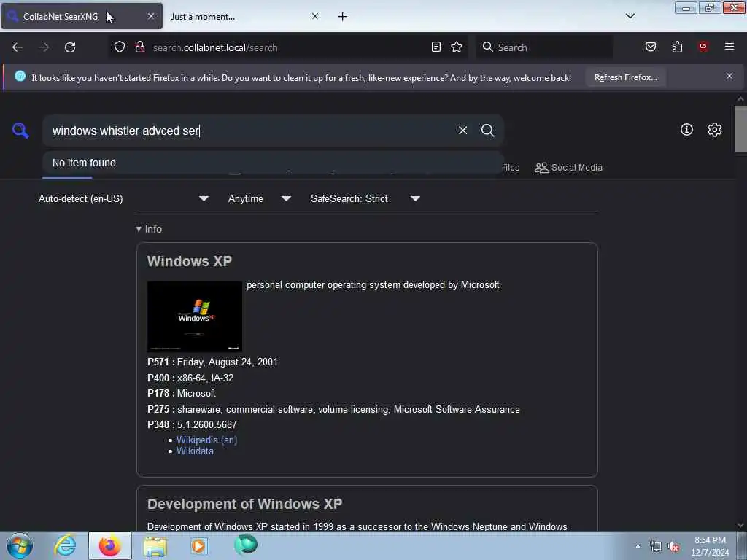Open the Extensions puzzle icon

pos(677,47)
